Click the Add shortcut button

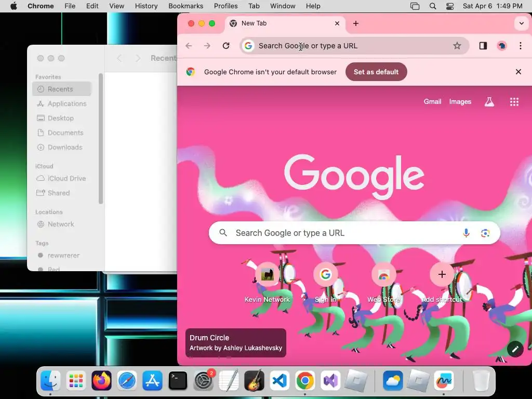pos(442,283)
